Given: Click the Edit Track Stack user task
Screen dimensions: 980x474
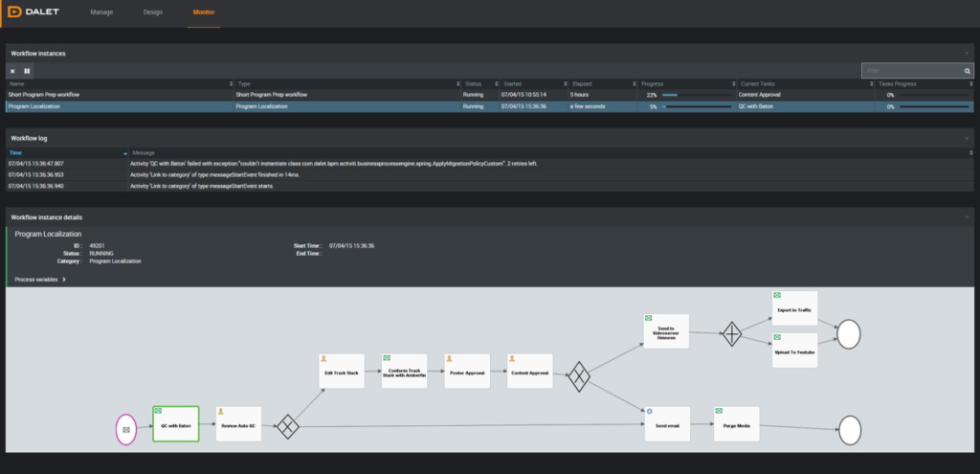Looking at the screenshot, I should (342, 371).
